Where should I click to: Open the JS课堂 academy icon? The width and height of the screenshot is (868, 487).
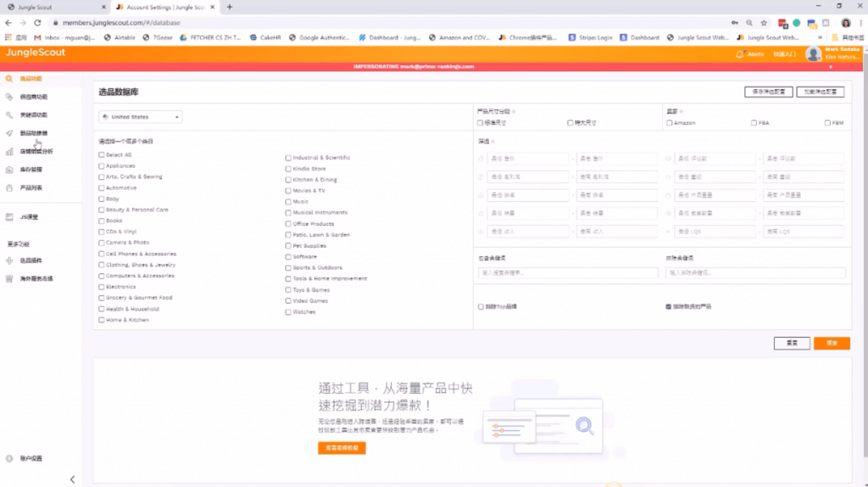click(9, 217)
